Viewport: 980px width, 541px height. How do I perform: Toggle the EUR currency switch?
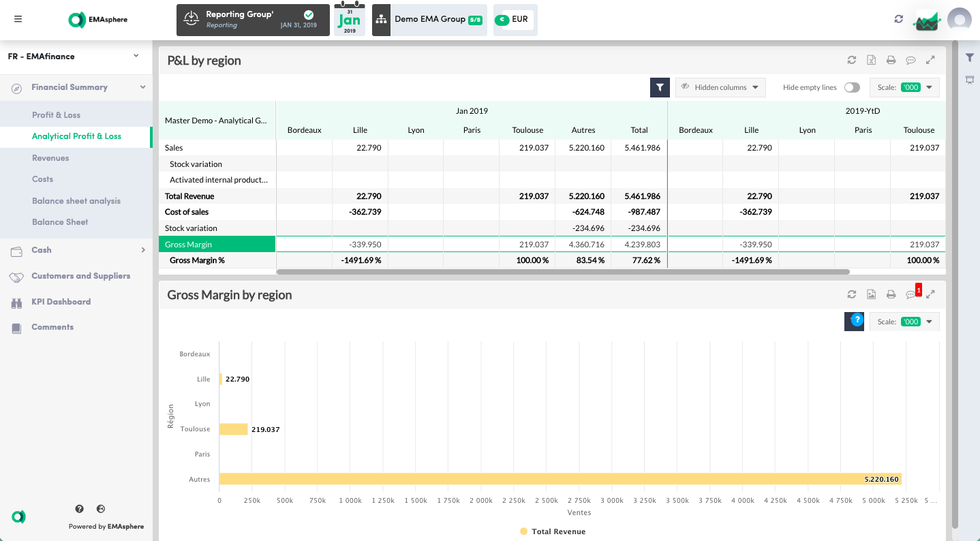[502, 20]
